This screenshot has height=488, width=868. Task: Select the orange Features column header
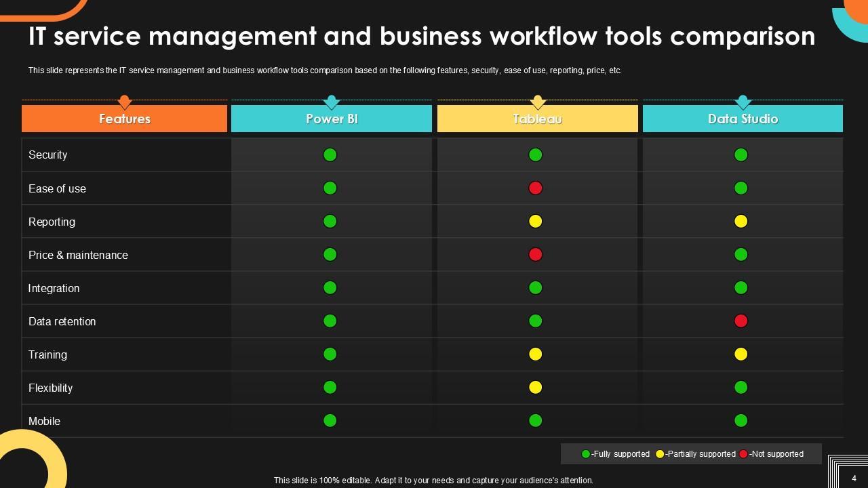point(125,119)
